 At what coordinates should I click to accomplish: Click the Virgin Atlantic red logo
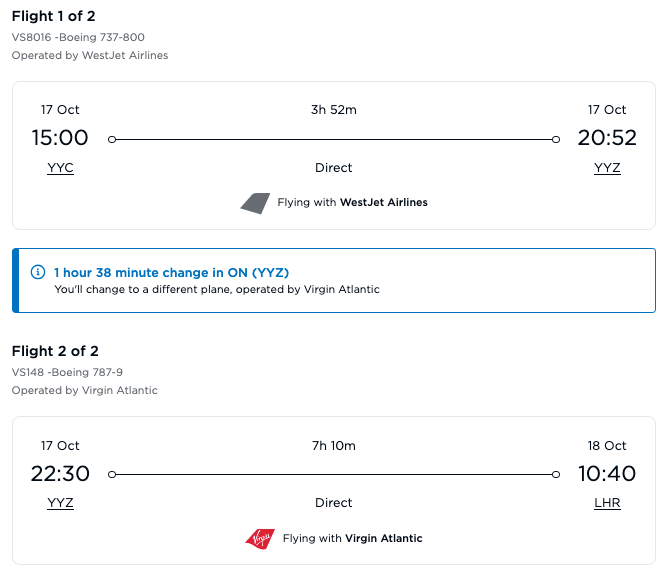[x=260, y=538]
